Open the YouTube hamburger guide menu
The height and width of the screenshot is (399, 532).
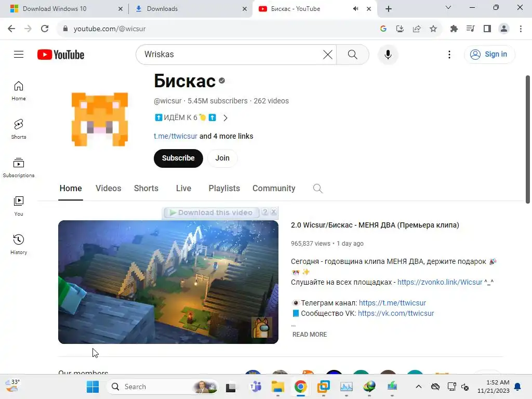[19, 54]
